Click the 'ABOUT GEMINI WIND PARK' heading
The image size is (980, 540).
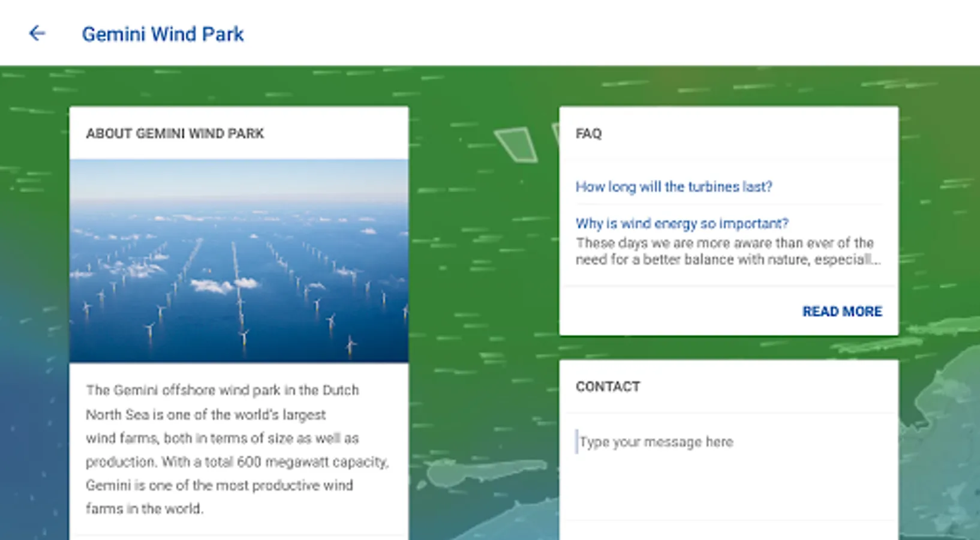175,133
